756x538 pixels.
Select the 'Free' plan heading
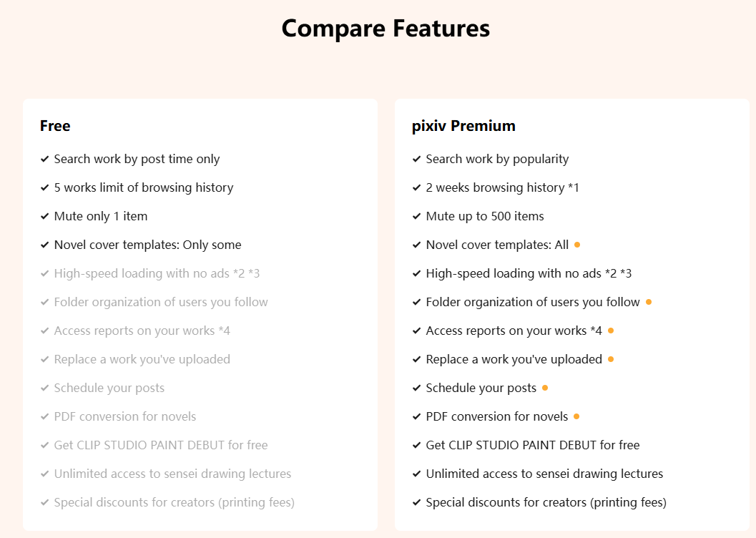55,126
